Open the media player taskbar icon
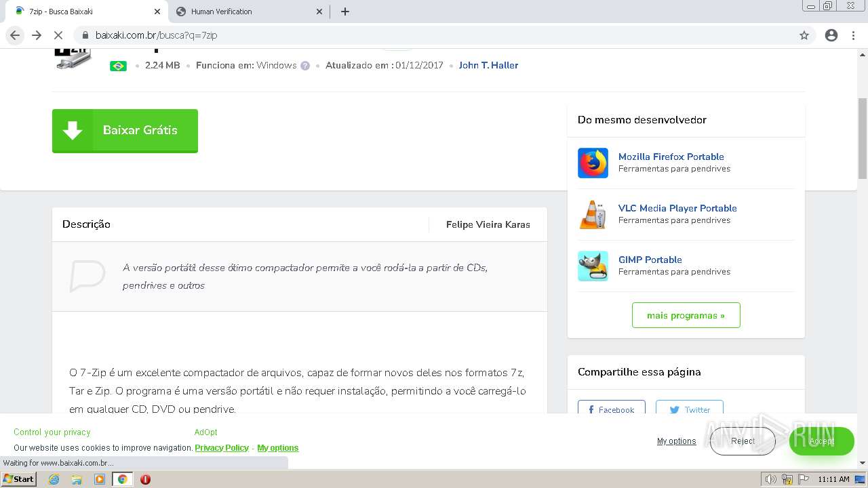The height and width of the screenshot is (488, 868). pyautogui.click(x=100, y=479)
